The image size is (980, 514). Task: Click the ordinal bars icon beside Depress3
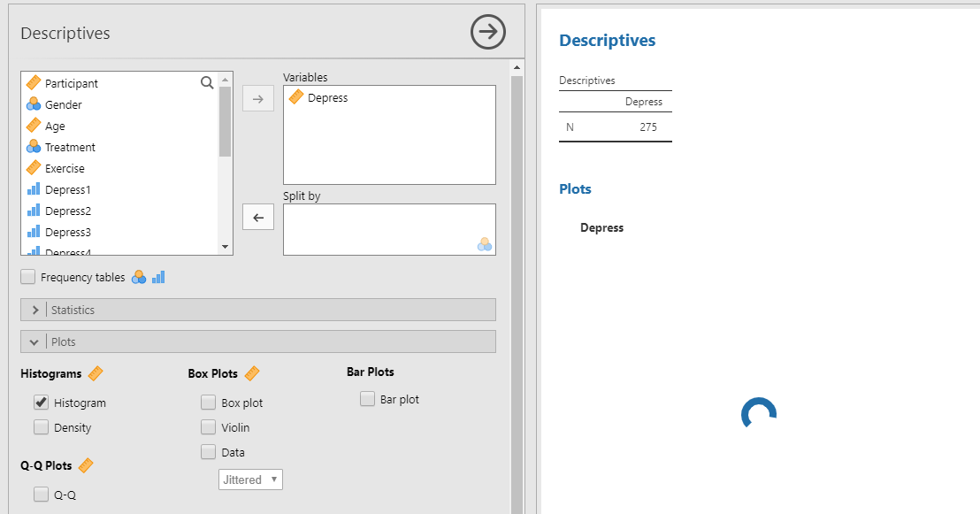tap(34, 232)
